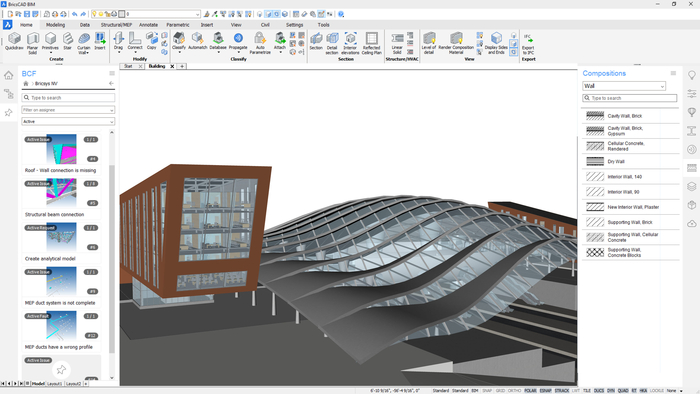Viewport: 700px width, 394px height.
Task: Click the Cavity Wall, Brick hatch swatch
Action: coord(595,116)
